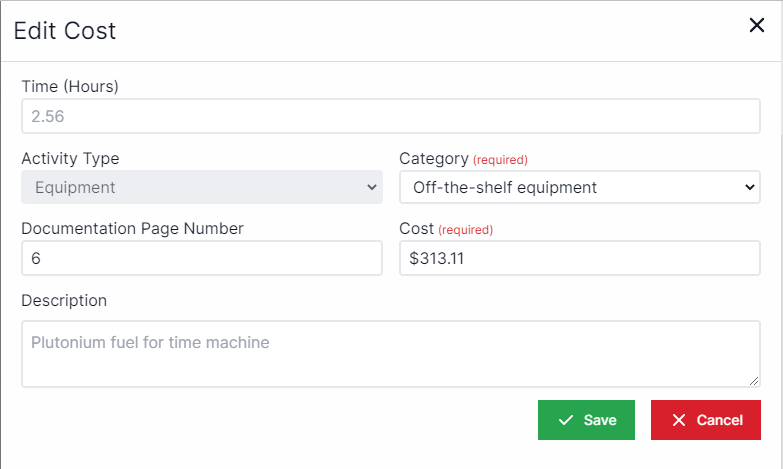Open the Activity Type dropdown

[x=201, y=187]
